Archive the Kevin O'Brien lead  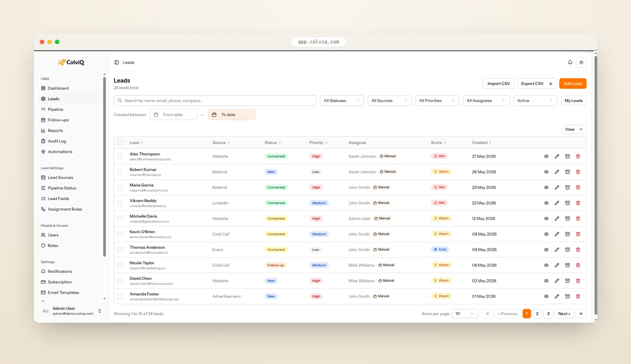pyautogui.click(x=567, y=234)
